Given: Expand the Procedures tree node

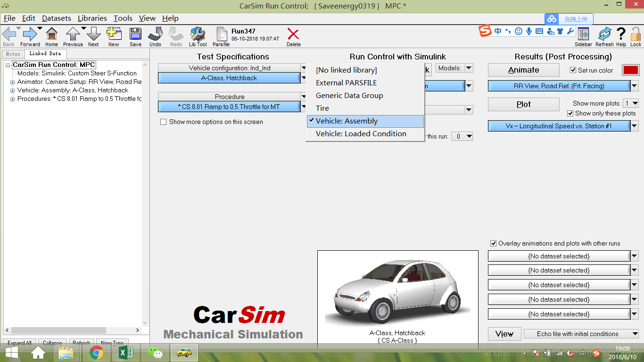Looking at the screenshot, I should pos(12,99).
